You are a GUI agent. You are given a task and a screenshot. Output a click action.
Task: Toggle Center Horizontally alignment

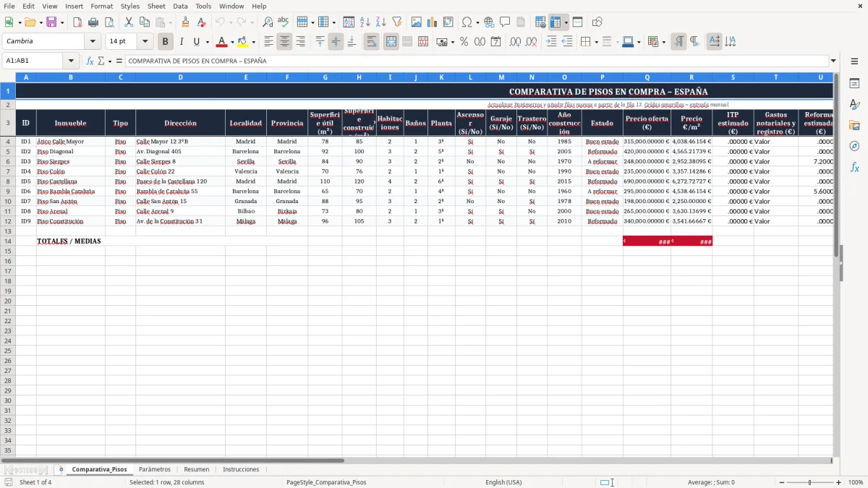pos(284,42)
